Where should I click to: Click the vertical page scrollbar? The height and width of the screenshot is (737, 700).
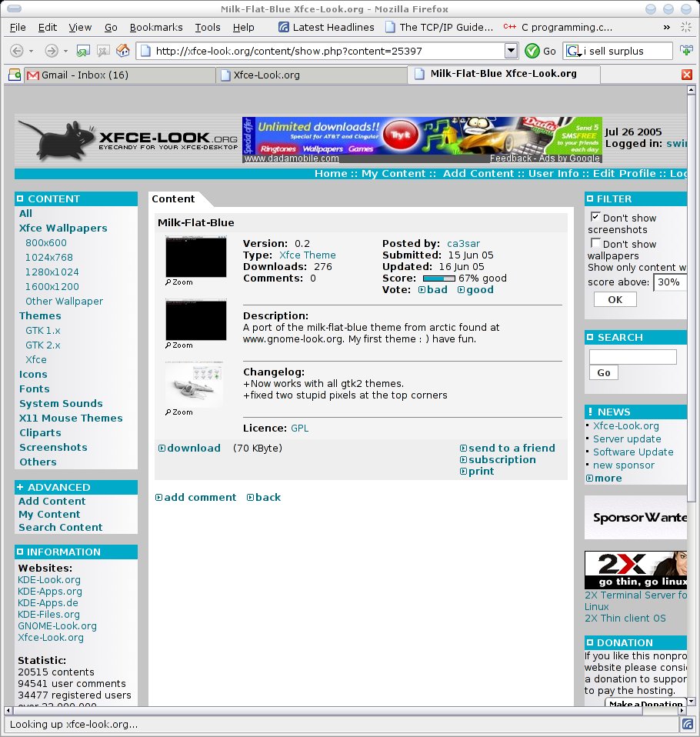pyautogui.click(x=691, y=298)
